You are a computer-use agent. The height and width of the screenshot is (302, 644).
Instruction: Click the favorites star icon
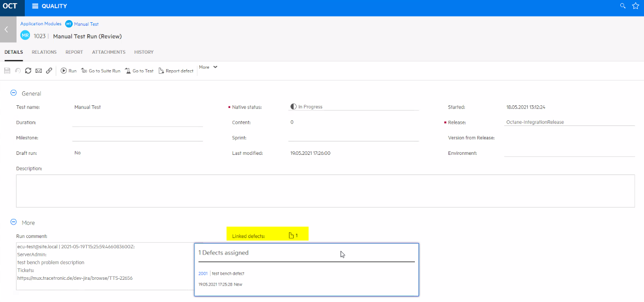pos(635,6)
